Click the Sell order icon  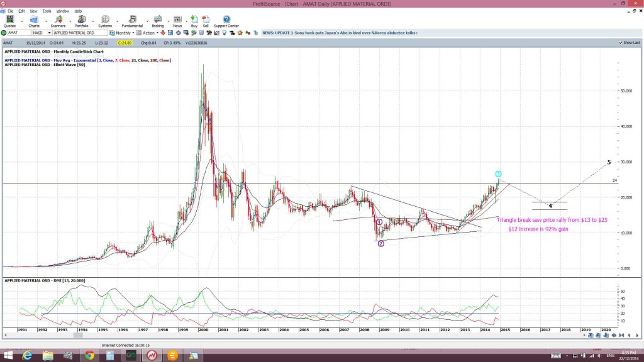206,21
